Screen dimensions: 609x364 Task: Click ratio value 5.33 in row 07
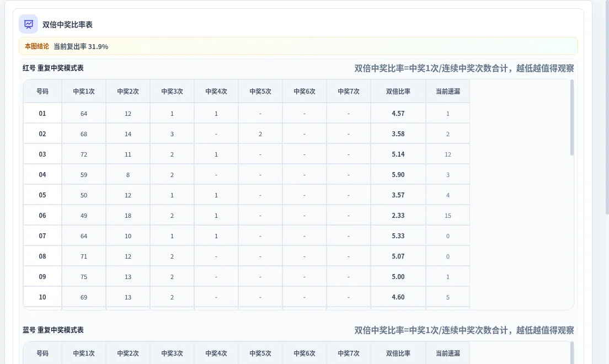pos(398,236)
